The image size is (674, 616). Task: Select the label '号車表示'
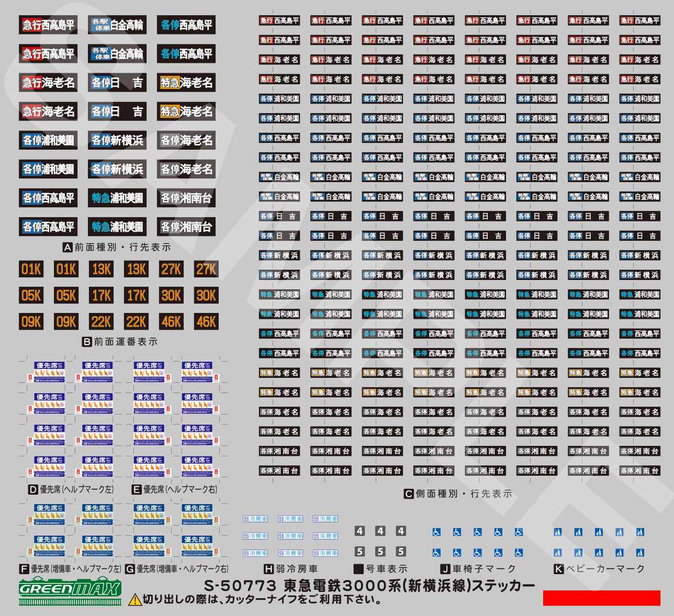(386, 569)
